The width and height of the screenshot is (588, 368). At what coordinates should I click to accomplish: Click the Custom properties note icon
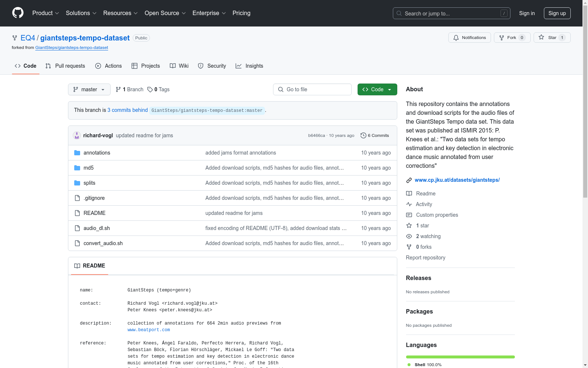[409, 215]
